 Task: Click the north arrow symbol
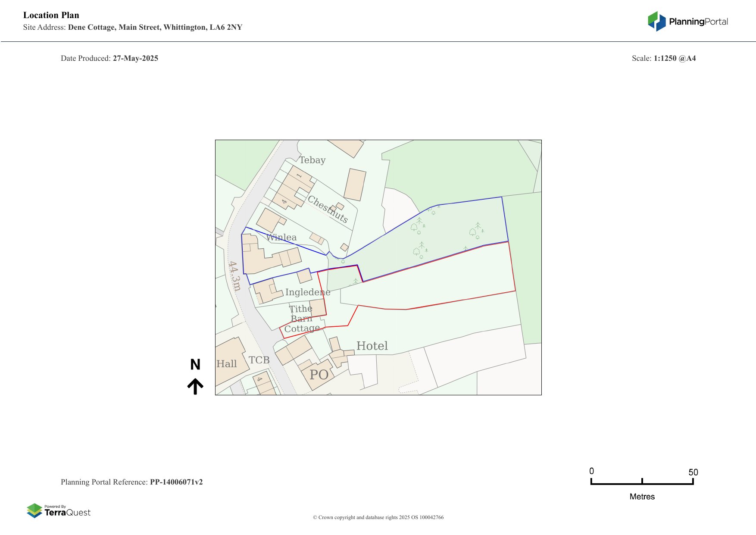pos(195,386)
